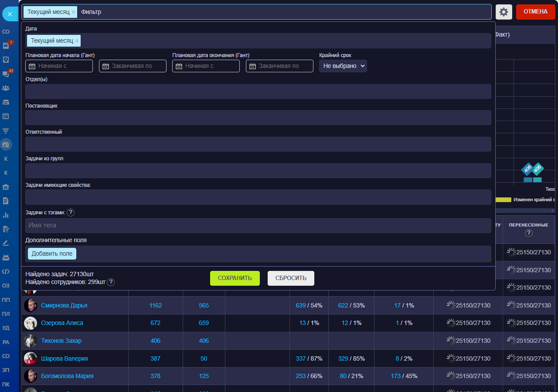Open 'Начиная с' date picker for planned start
This screenshot has width=558, height=392.
[59, 66]
